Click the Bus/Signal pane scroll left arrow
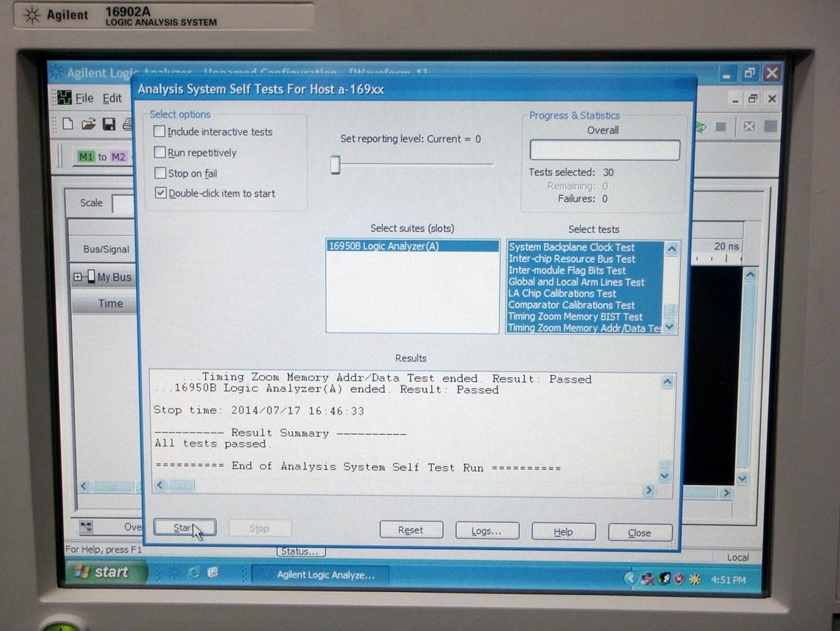840x631 pixels. coord(83,486)
